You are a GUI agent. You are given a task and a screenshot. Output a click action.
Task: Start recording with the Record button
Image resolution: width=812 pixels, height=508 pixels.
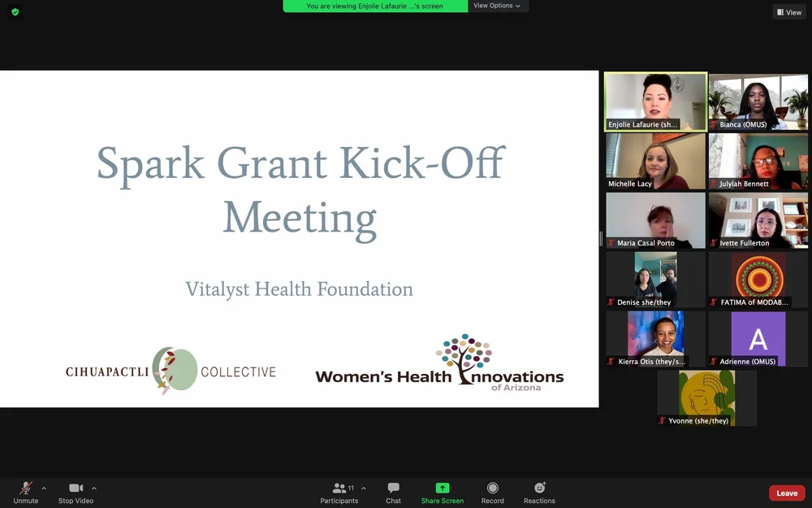(493, 493)
